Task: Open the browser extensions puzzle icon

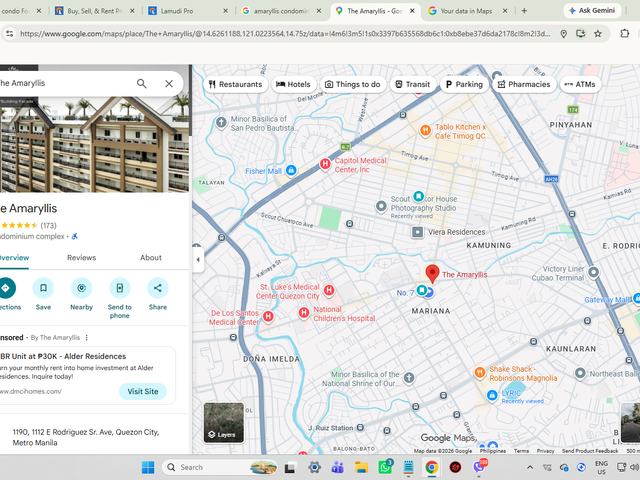Action: [624, 33]
